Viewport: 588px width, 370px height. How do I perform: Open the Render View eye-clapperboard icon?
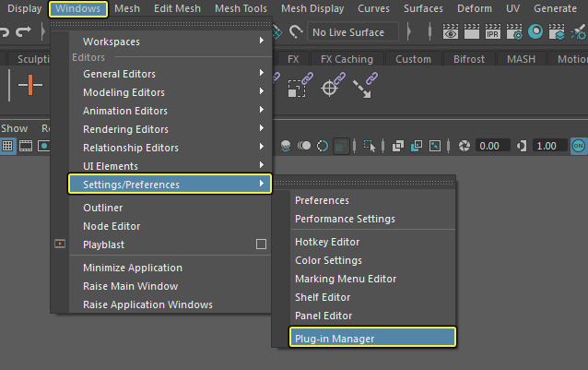[451, 32]
